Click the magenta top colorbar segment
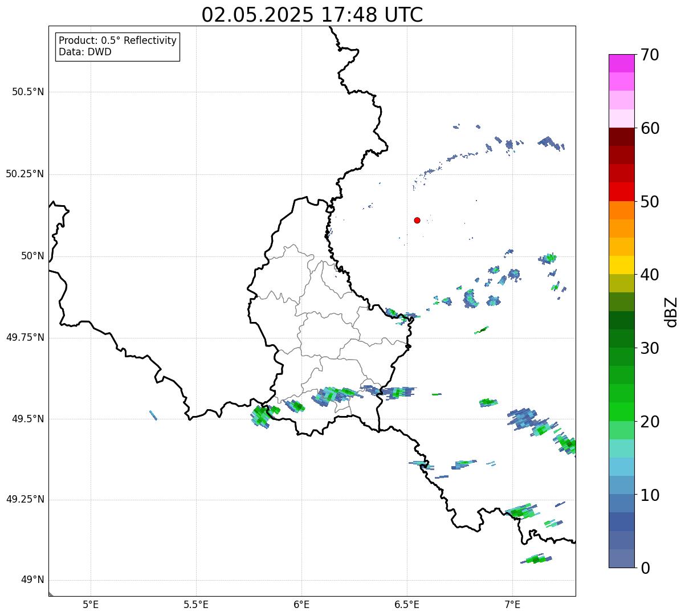This screenshot has width=685, height=616. coord(621,63)
